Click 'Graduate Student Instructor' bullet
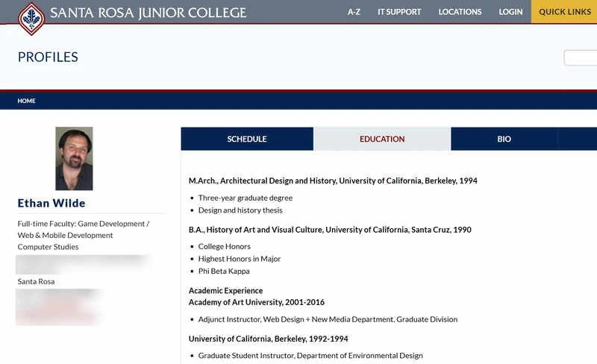The height and width of the screenshot is (364, 597). click(310, 356)
